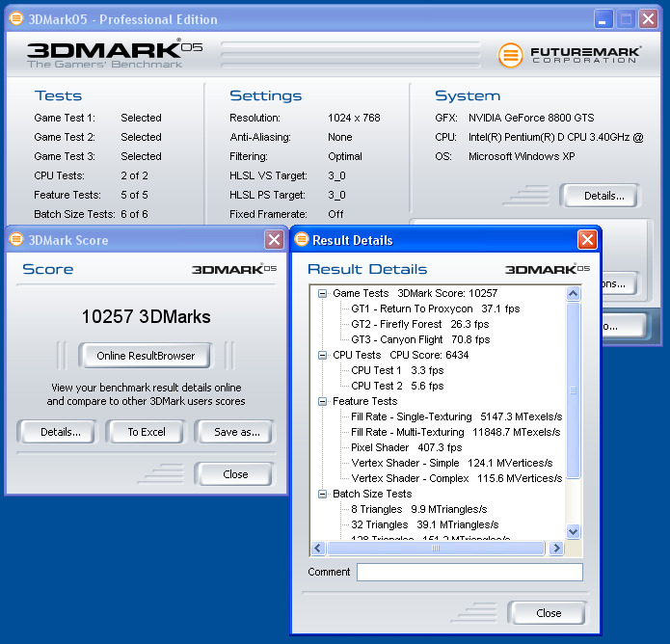Select the Feature Tests tree label
670x644 pixels.
tap(365, 401)
